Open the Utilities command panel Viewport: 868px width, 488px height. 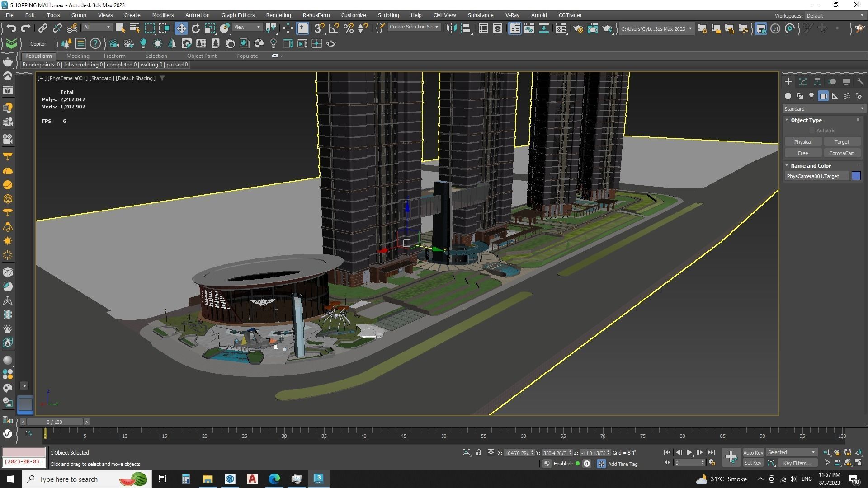point(860,81)
